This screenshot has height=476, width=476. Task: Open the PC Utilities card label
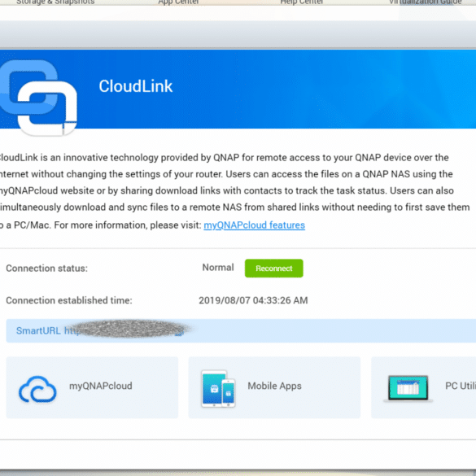pyautogui.click(x=461, y=386)
